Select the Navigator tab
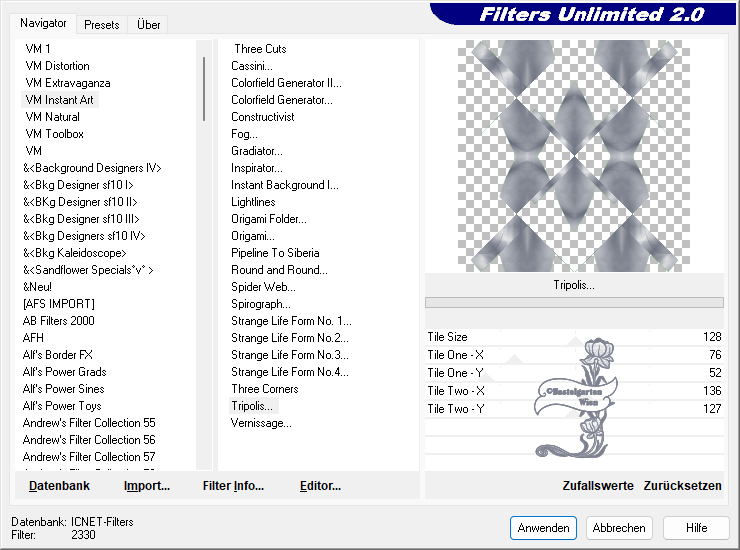 click(x=44, y=23)
